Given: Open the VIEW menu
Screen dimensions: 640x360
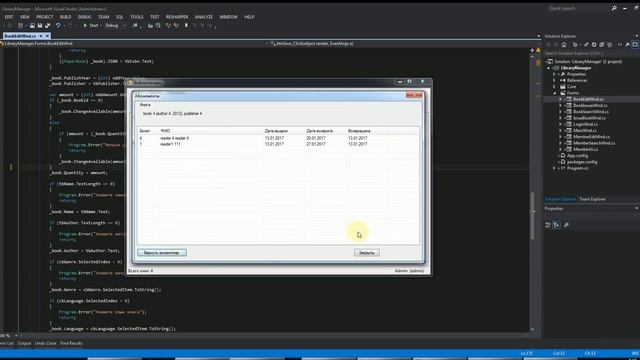Looking at the screenshot, I should [24, 17].
